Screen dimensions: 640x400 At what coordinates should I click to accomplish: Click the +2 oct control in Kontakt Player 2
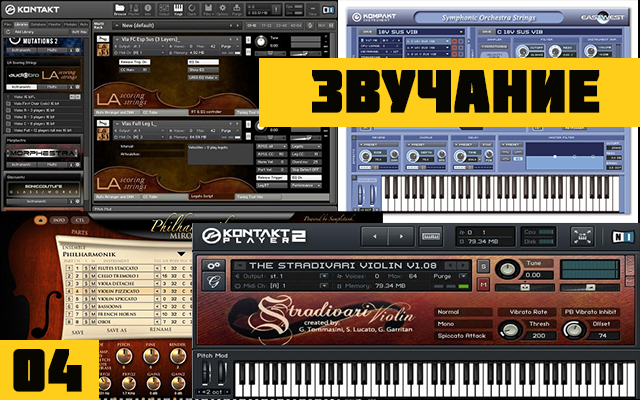pos(212,392)
